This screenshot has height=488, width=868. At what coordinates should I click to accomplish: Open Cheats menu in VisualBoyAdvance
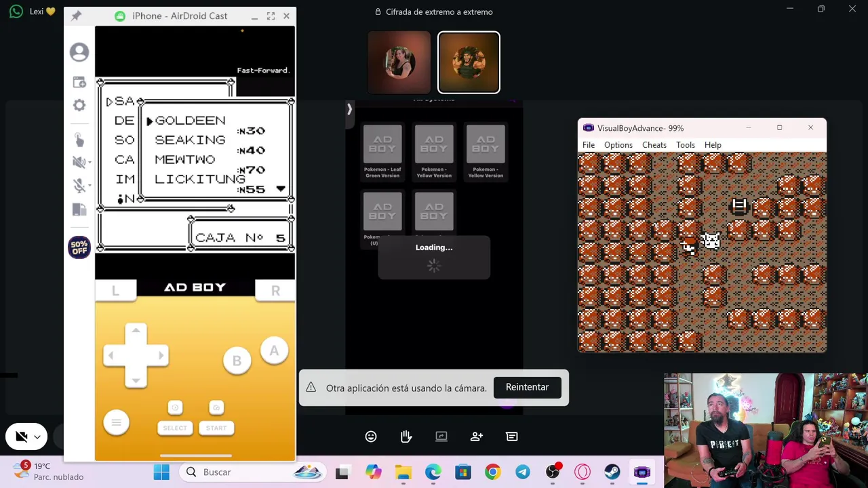(654, 145)
